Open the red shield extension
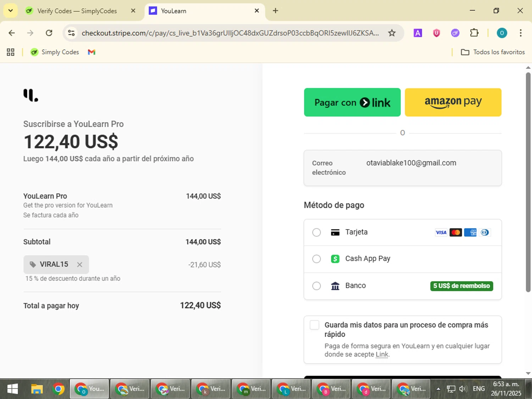Viewport: 532px width, 399px height. pos(437,33)
